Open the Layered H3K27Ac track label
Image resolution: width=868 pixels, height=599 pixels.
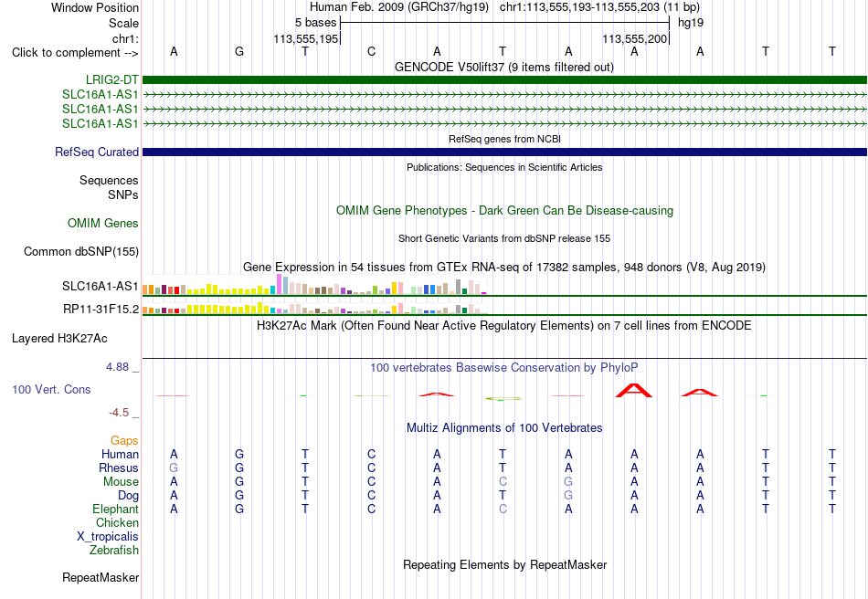pos(59,339)
